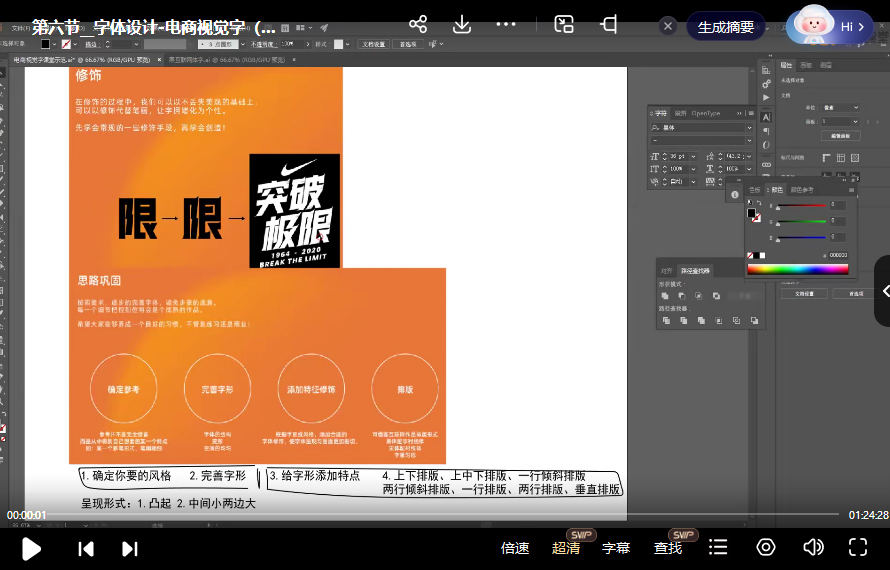
Task: Click the share icon in top bar
Action: 418,25
